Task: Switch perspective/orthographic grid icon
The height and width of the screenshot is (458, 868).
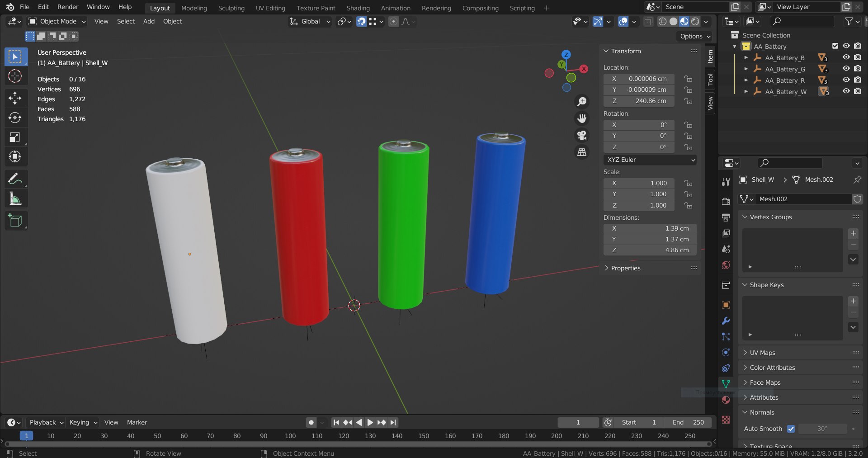Action: (x=582, y=152)
